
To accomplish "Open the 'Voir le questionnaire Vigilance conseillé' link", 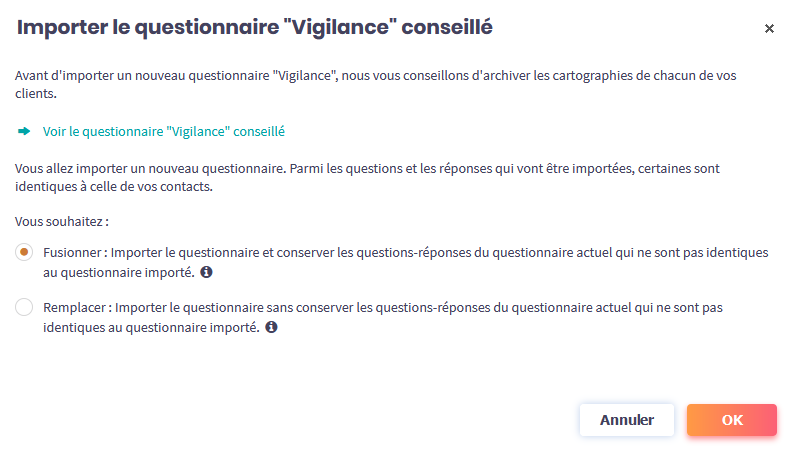I will [164, 131].
